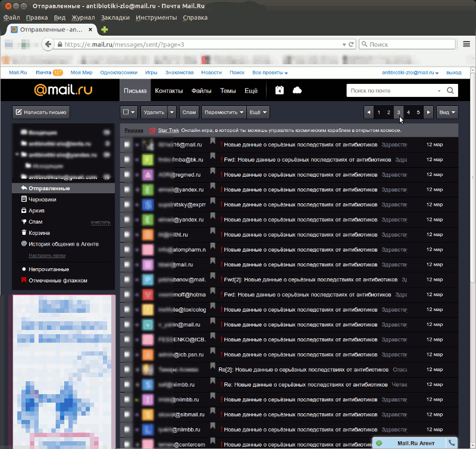Select the checkbox for the mba@bk.ru message

click(x=127, y=159)
